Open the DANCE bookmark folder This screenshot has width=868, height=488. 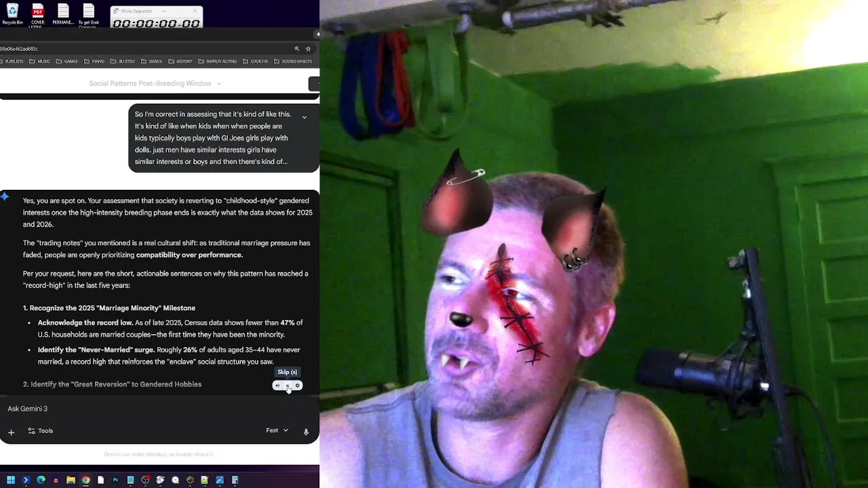coord(152,62)
